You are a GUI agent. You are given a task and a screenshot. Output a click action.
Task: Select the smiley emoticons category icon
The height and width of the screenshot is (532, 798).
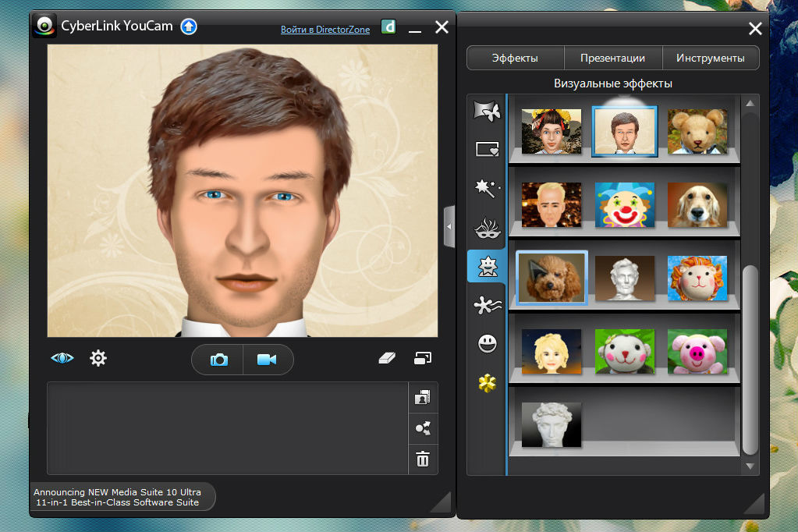pyautogui.click(x=487, y=344)
